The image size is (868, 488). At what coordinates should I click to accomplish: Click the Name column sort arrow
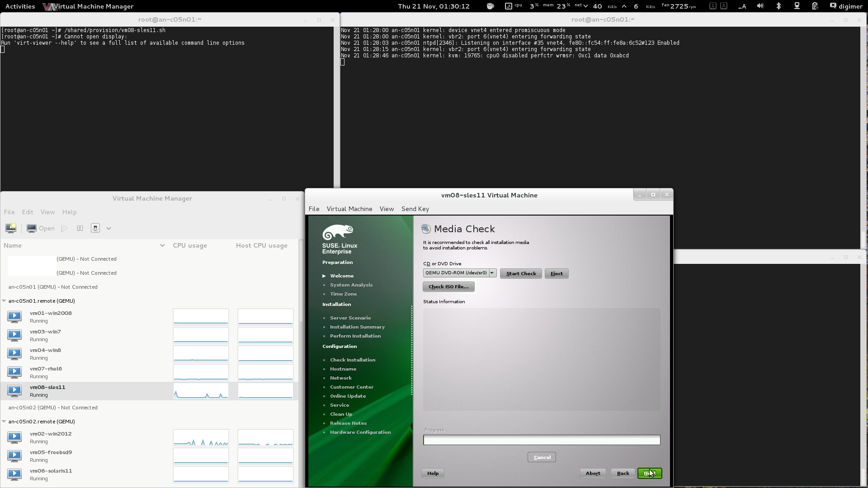pos(162,245)
